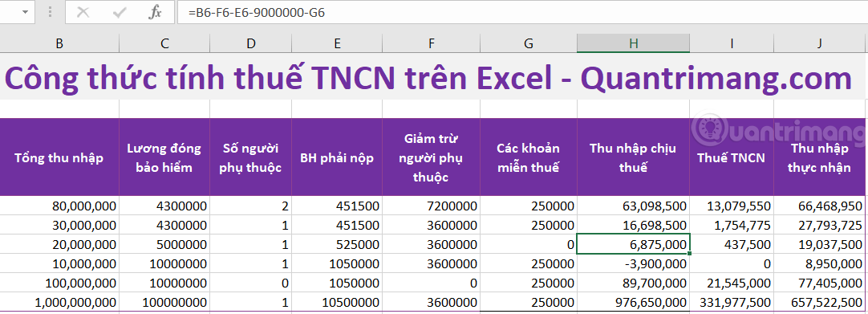Click cell containing 63,098,500
The width and height of the screenshot is (868, 314).
[633, 206]
